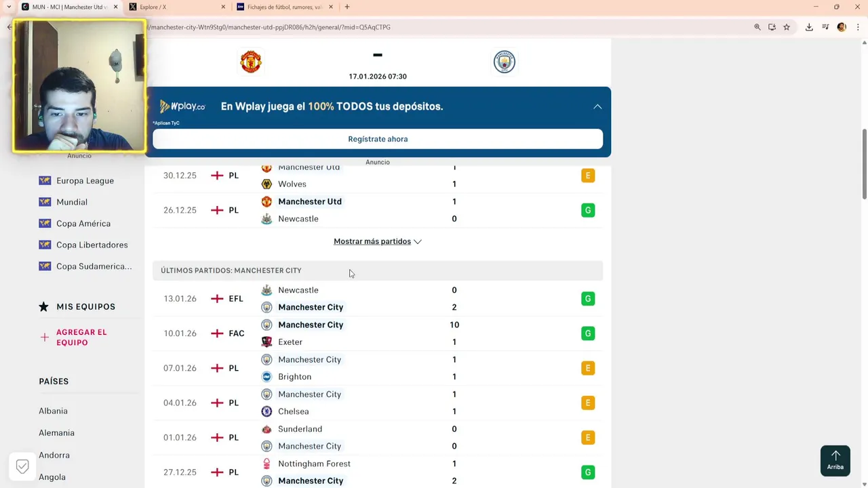868x488 pixels.
Task: Click the Newcastle crest in the 26.12.25 match
Action: (267, 219)
